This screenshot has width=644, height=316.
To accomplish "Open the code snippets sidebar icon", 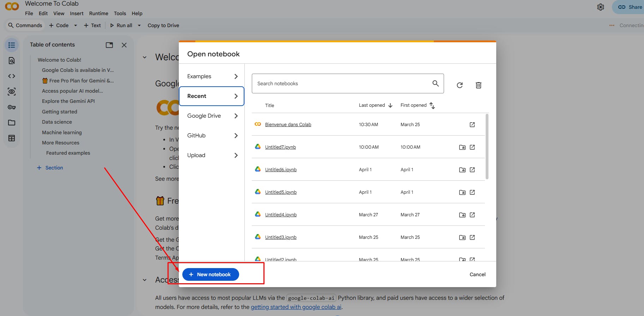I will tap(12, 76).
